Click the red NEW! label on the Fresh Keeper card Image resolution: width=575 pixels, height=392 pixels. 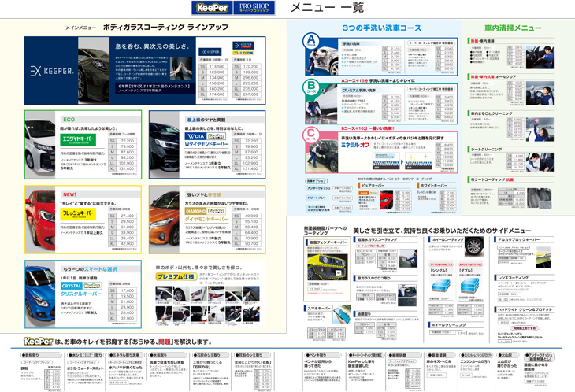69,194
